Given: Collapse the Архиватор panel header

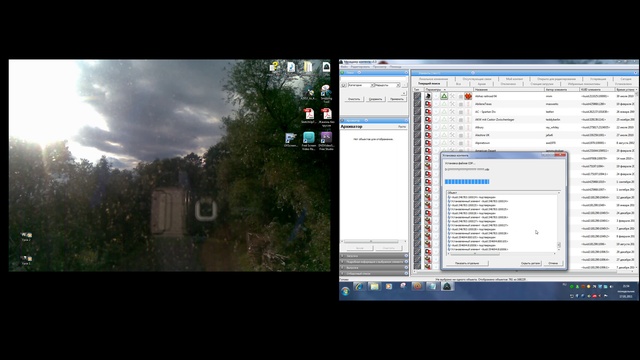Looking at the screenshot, I should tap(374, 120).
